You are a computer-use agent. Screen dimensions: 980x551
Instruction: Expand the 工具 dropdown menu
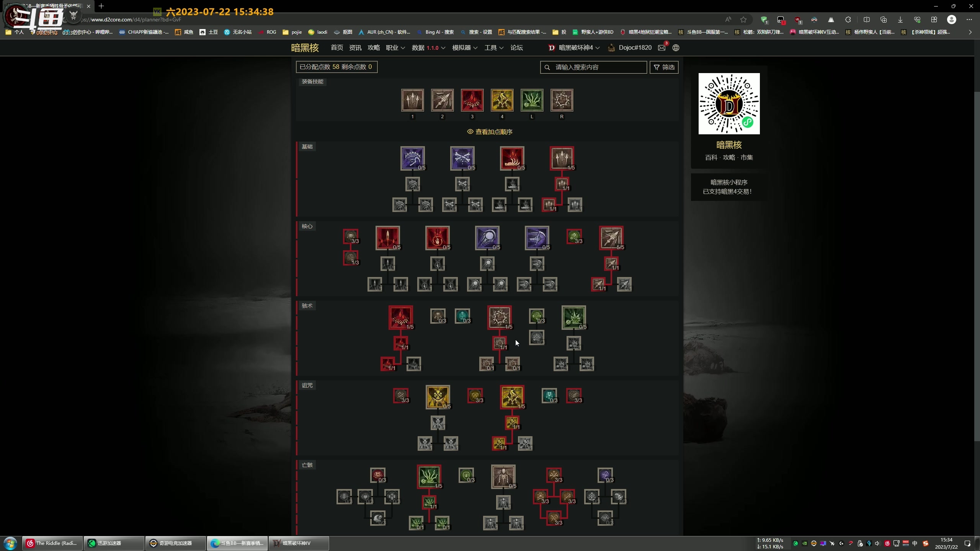point(494,47)
